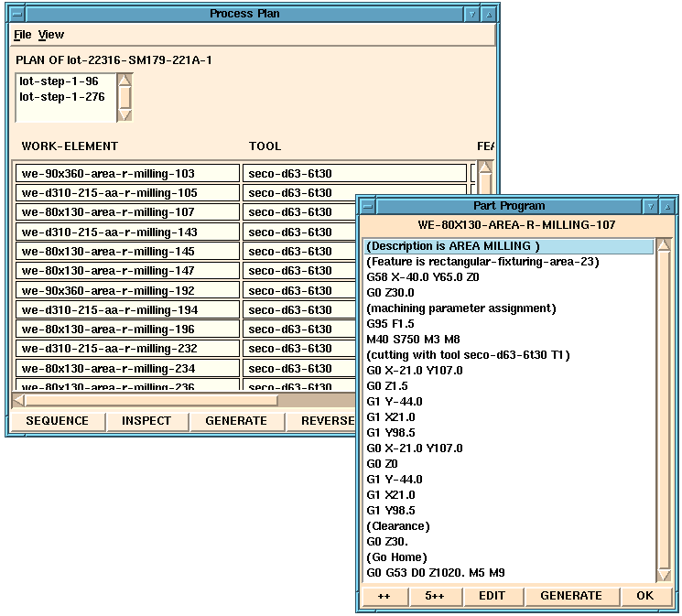682x616 pixels.
Task: Open the Part Program window menu button
Action: (365, 206)
